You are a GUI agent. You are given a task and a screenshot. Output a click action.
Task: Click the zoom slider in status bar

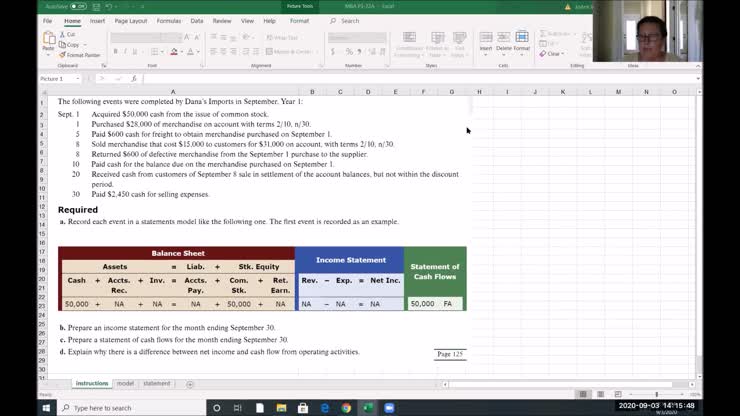tap(655, 394)
